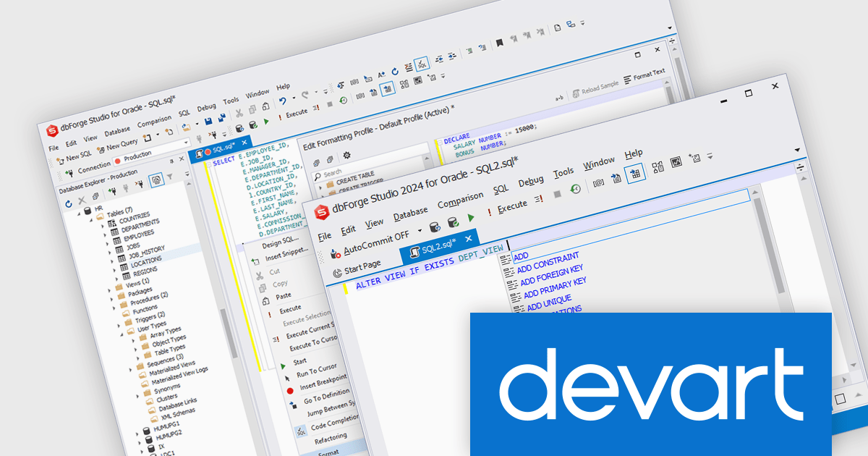Click the schema diagram icon in front toolbar

tap(658, 167)
